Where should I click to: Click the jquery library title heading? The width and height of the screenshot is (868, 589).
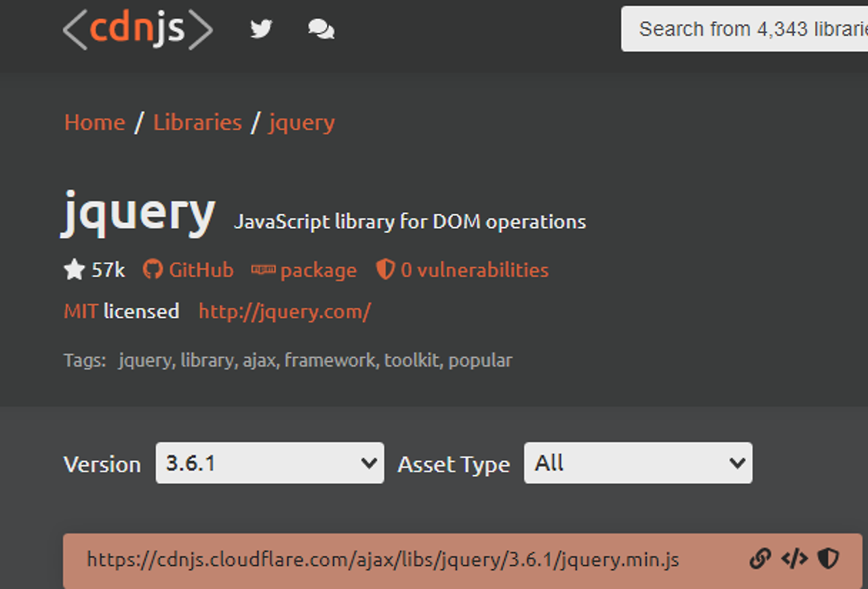point(139,214)
